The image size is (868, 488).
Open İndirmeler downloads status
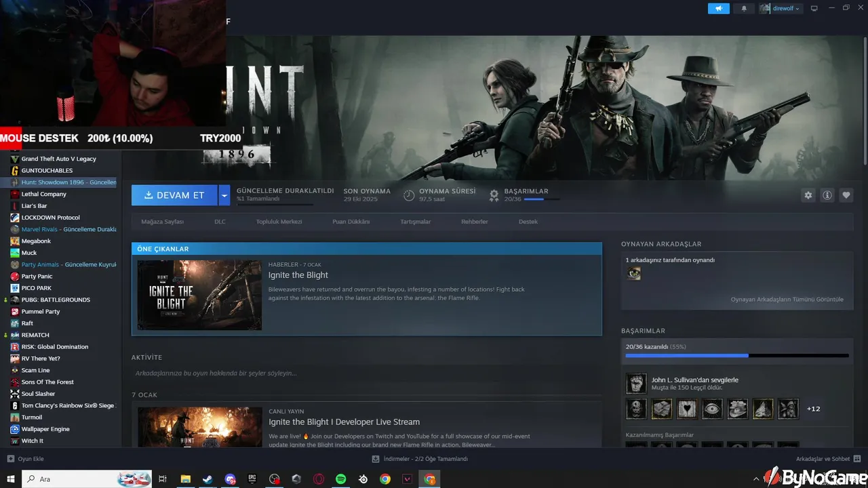point(420,459)
